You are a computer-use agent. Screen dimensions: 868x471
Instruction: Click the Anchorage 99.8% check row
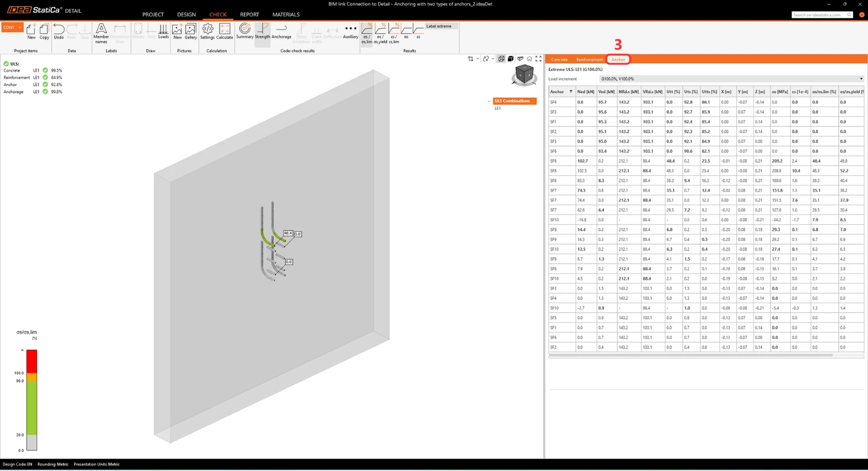pos(33,92)
